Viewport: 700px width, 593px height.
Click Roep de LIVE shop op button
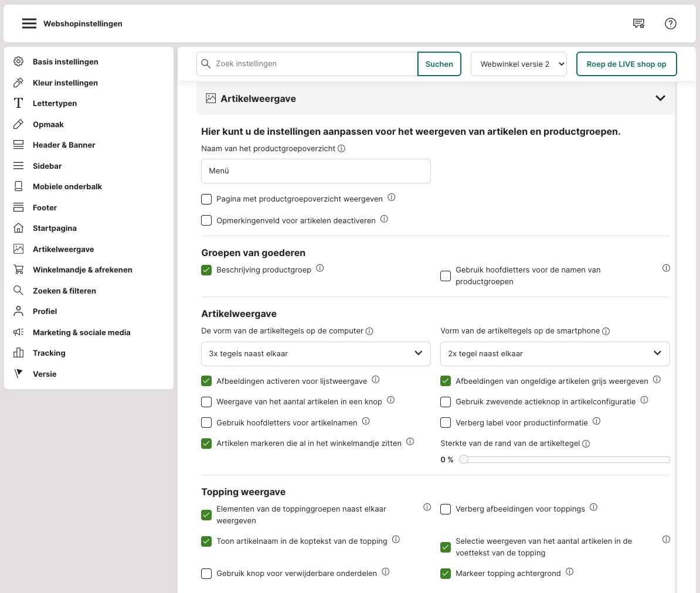pyautogui.click(x=626, y=64)
